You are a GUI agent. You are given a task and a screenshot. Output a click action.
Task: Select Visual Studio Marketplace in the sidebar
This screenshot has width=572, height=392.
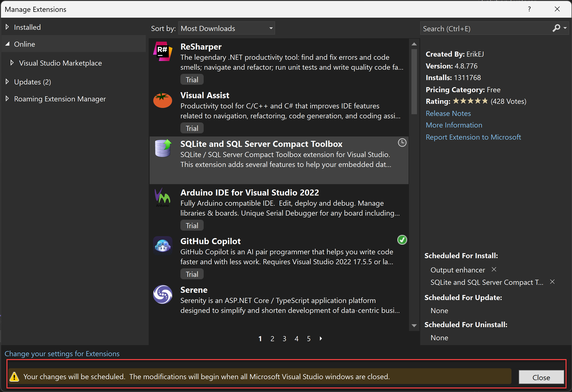coord(60,63)
